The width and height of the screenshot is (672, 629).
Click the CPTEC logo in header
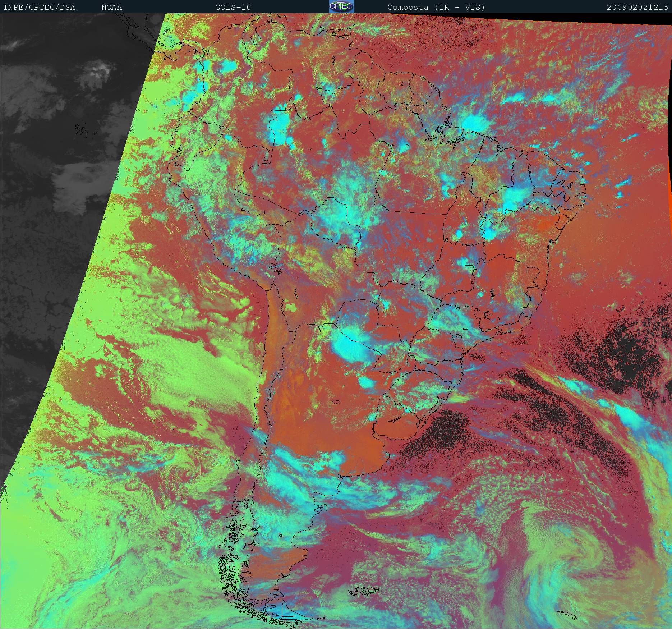[341, 6]
